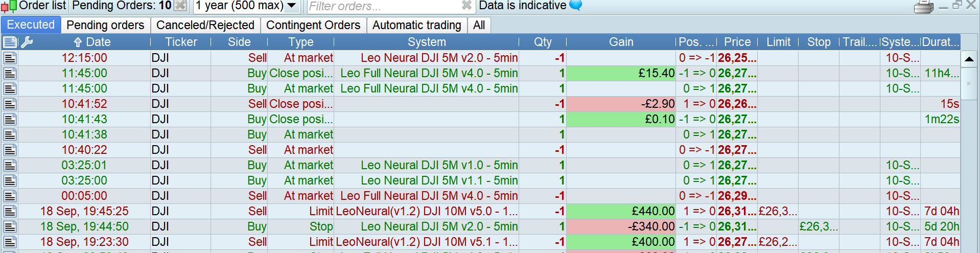The width and height of the screenshot is (980, 253).
Task: Click the details icon in the column header
Action: coord(10,42)
